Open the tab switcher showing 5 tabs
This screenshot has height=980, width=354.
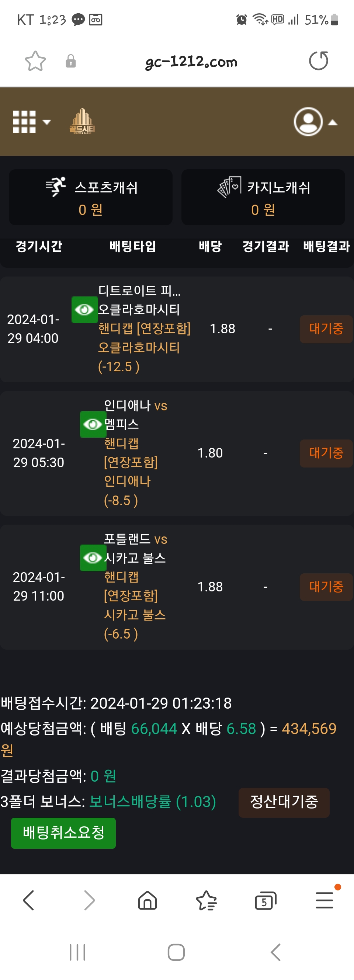point(265,900)
